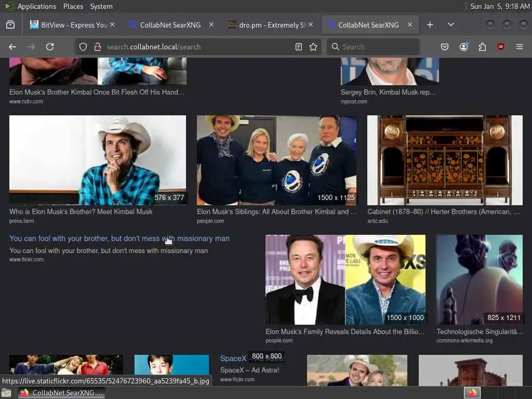The image size is (532, 399).
Task: Expand the list all tabs chevron
Action: coord(451,25)
